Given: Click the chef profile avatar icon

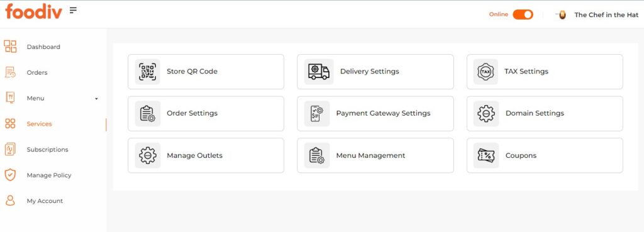Looking at the screenshot, I should coord(562,15).
